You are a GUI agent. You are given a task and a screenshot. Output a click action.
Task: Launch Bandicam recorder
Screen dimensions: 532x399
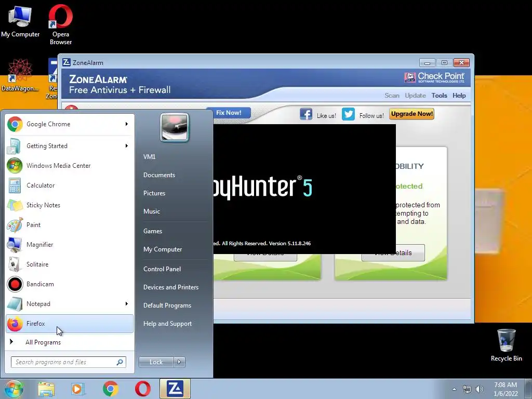point(69,284)
